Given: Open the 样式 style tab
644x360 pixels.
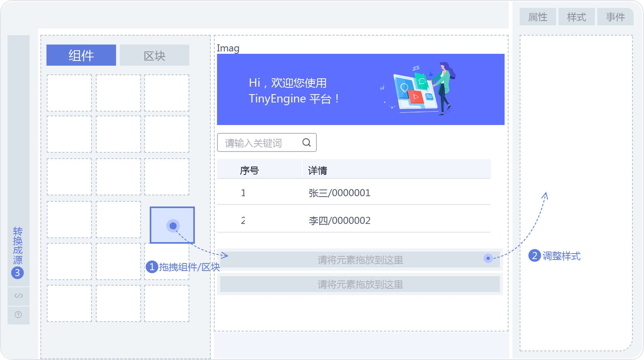Looking at the screenshot, I should coord(577,17).
